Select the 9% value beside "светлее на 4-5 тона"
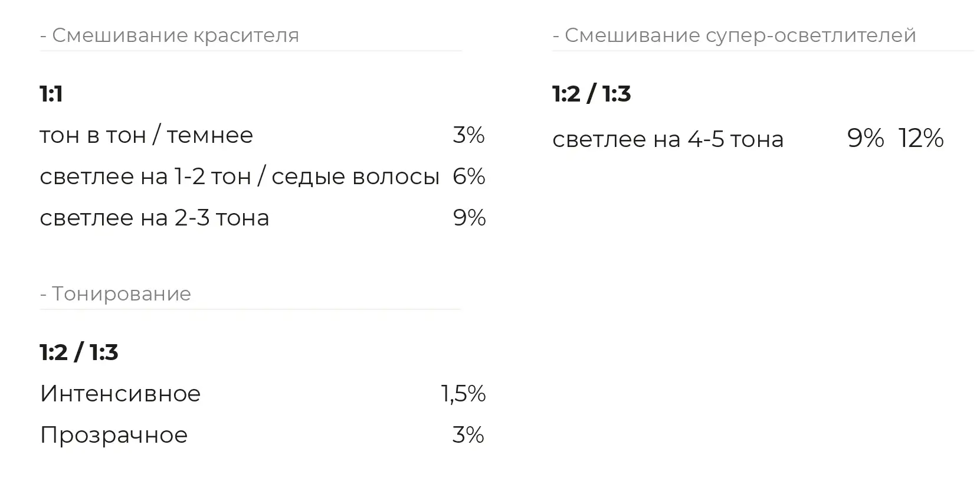The height and width of the screenshot is (487, 980). [x=866, y=139]
